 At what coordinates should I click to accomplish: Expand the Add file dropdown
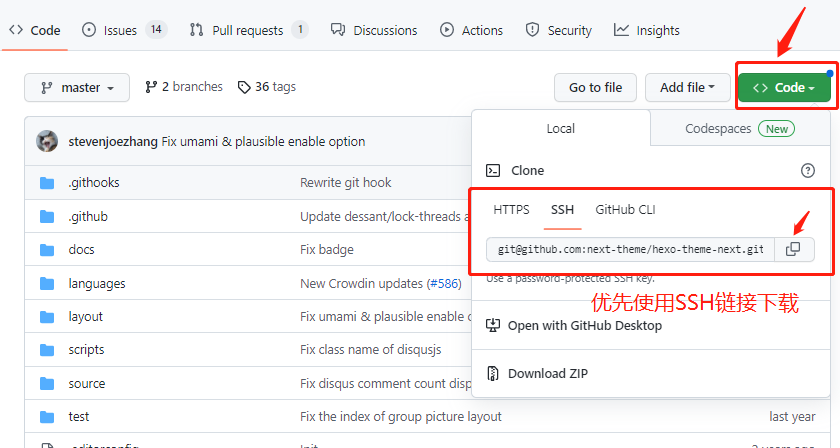coord(686,88)
